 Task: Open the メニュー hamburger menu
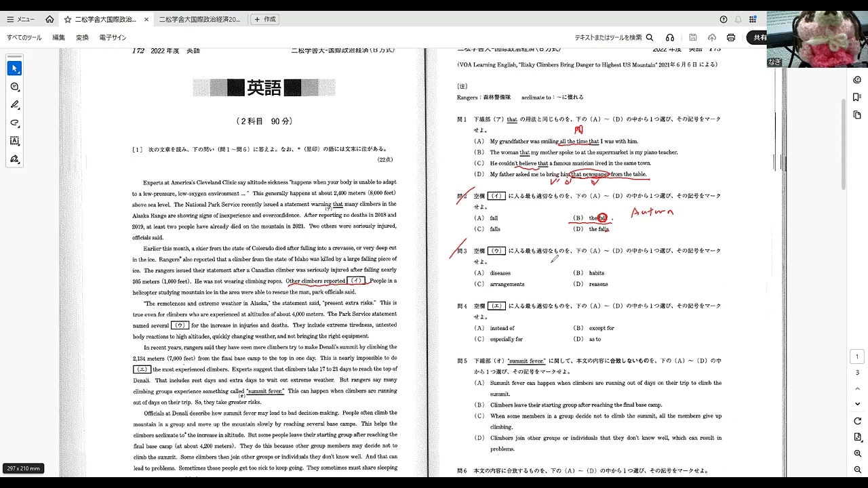click(20, 20)
